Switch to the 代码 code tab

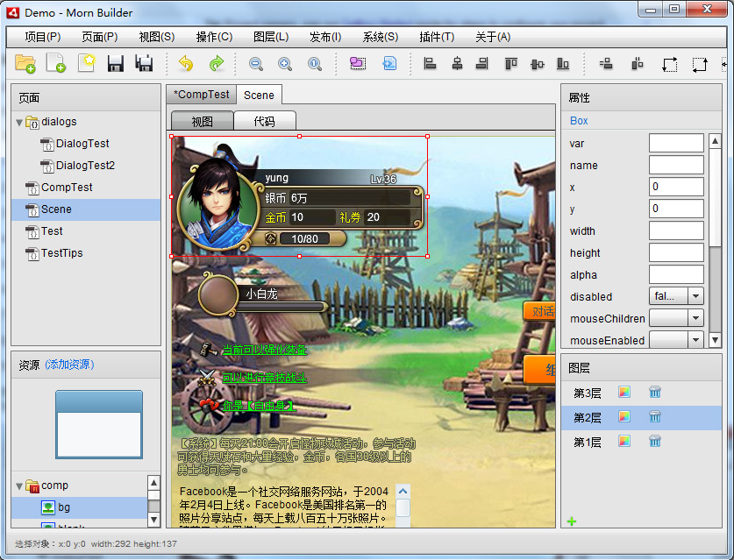point(265,121)
